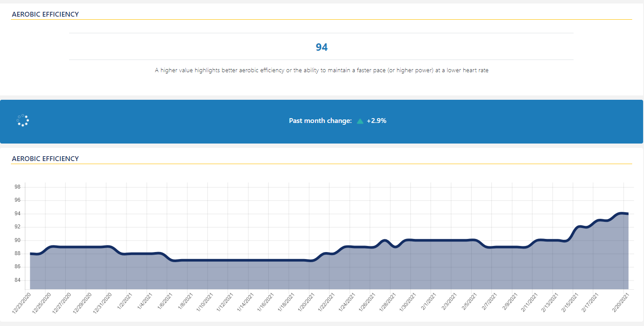Select the 1/12/2021 x-axis date label
This screenshot has height=326, width=644.
pos(225,302)
